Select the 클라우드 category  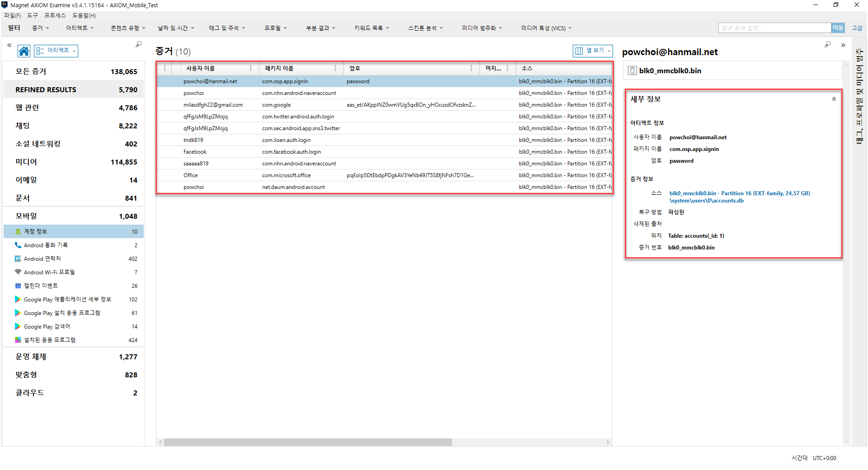point(74,393)
